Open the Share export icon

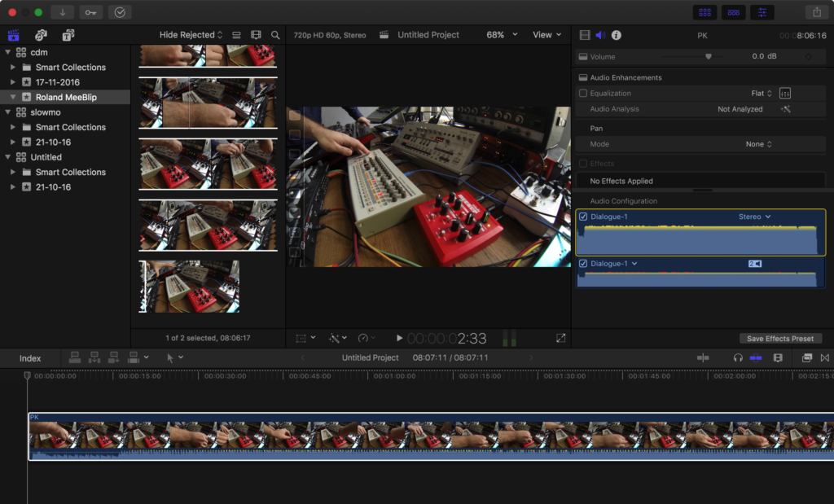(816, 12)
